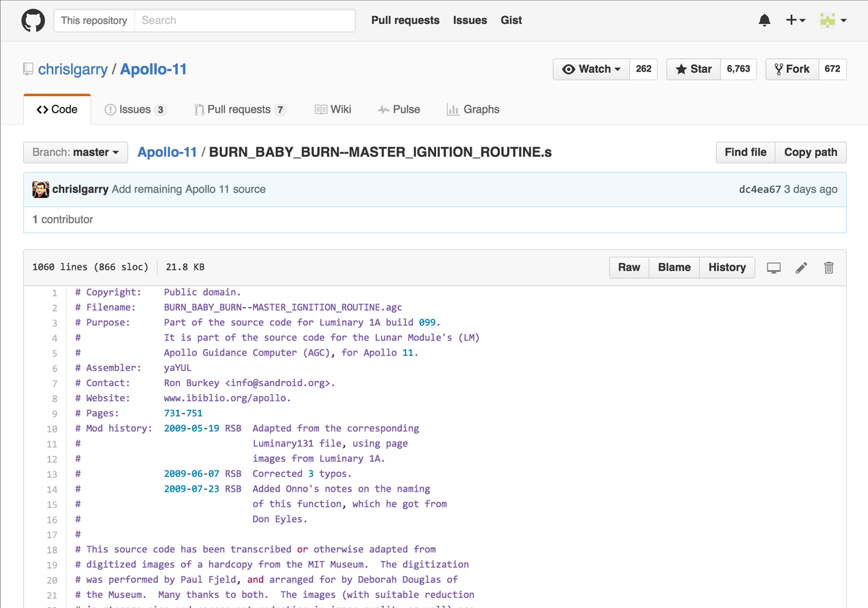
Task: Delete this file with trash icon
Action: 829,267
